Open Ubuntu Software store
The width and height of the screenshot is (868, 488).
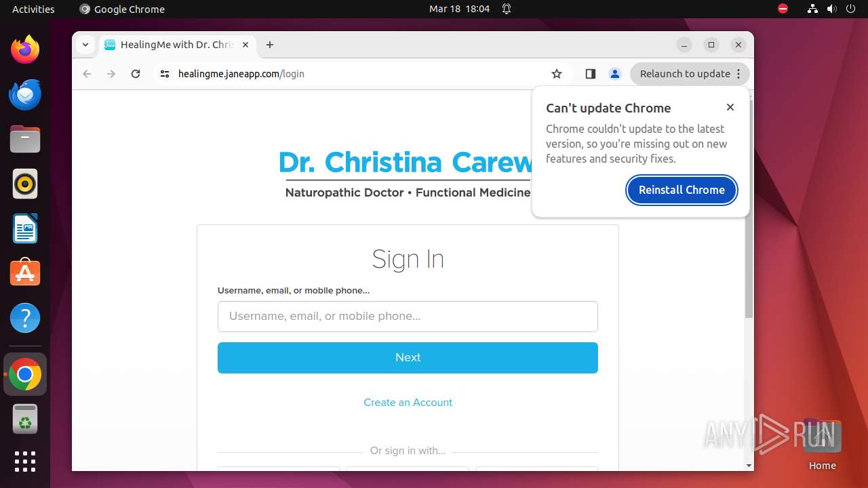tap(25, 273)
